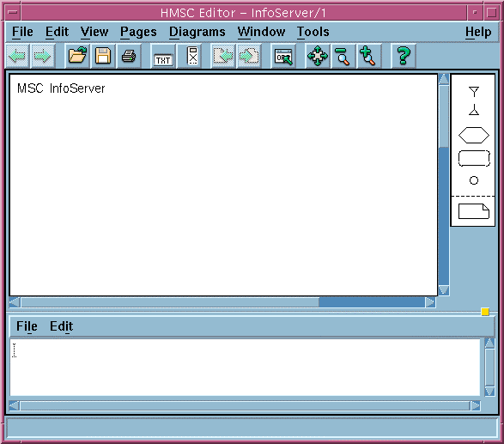Click the text pane scrollbar up arrow

click(489, 343)
